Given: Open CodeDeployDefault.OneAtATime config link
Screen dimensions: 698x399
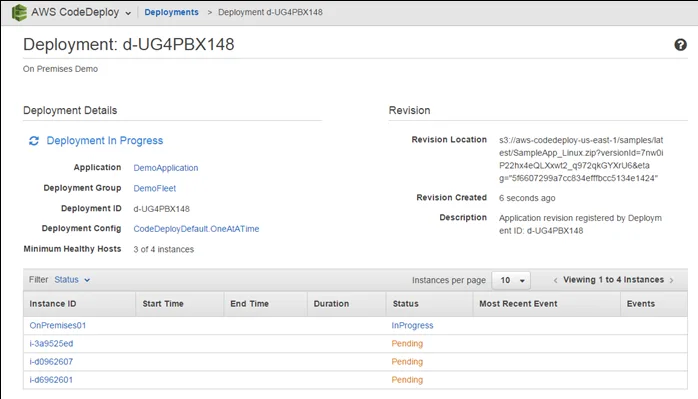Looking at the screenshot, I should tap(196, 229).
